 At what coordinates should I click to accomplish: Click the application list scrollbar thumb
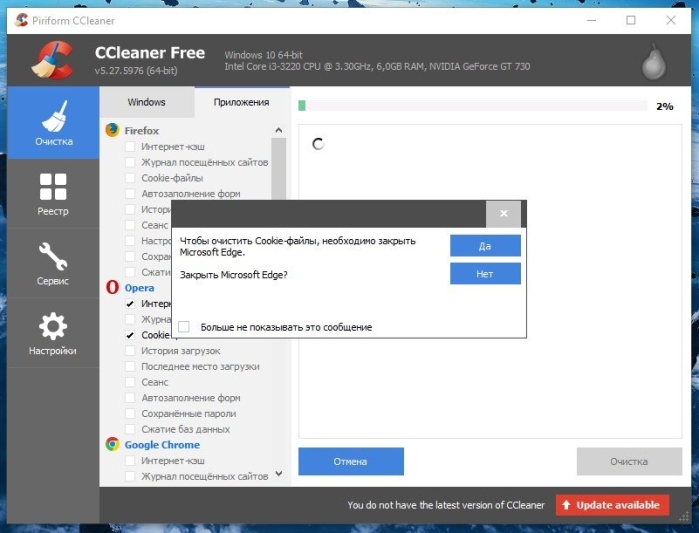(279, 168)
